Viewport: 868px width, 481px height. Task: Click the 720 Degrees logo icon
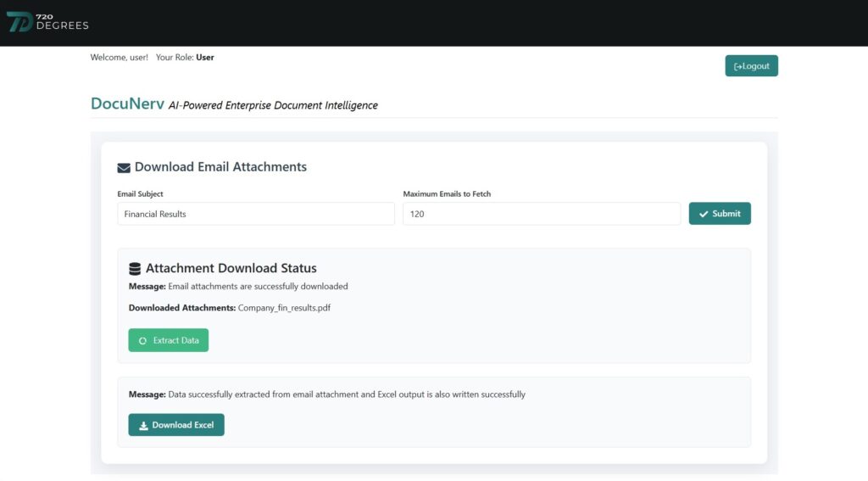[x=20, y=22]
